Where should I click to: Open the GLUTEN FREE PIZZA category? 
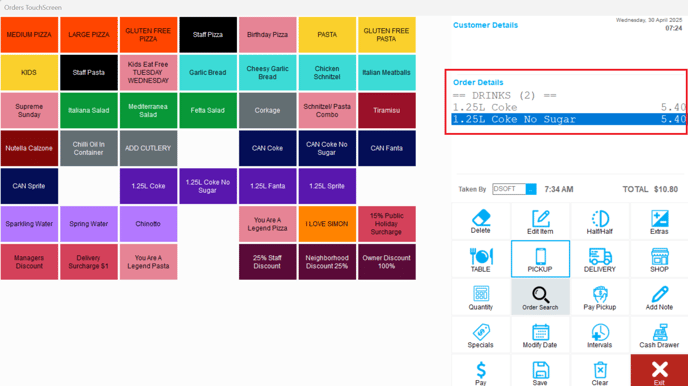pos(148,35)
